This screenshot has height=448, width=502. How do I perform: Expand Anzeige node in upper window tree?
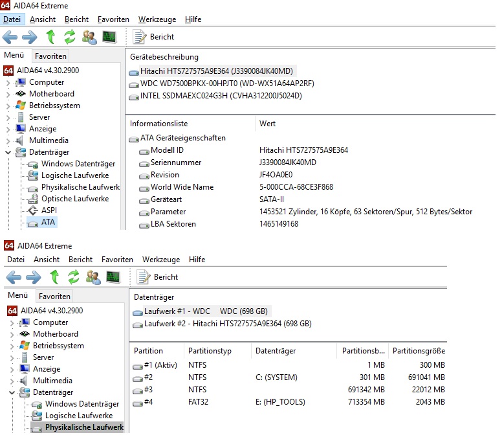tap(8, 129)
